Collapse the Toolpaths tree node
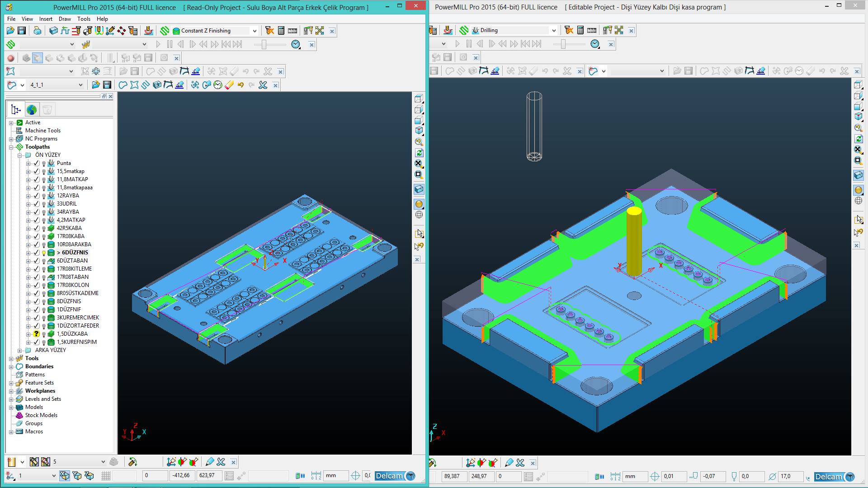This screenshot has width=868, height=488. tap(11, 147)
